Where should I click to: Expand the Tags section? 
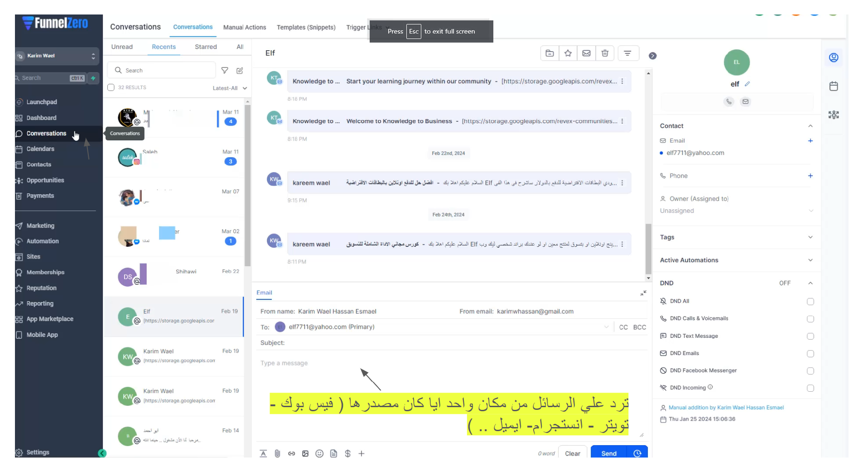click(x=810, y=237)
